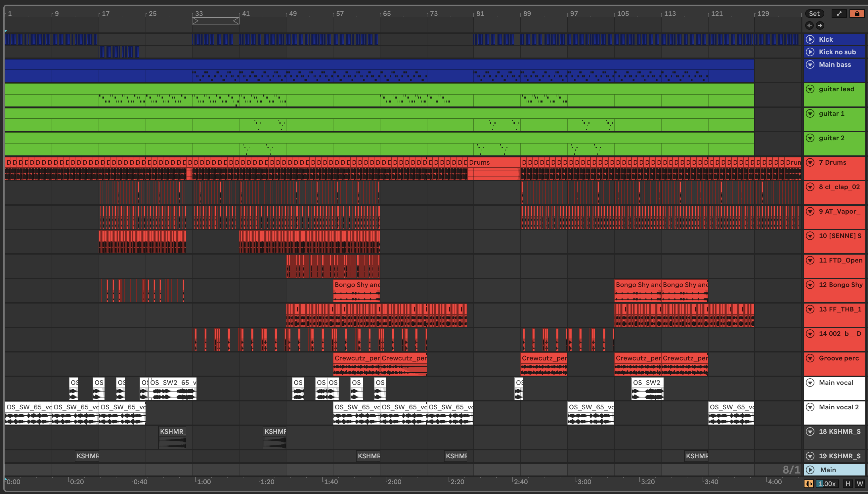
Task: Fold the 18 KSHMR_S track arrow
Action: [810, 431]
